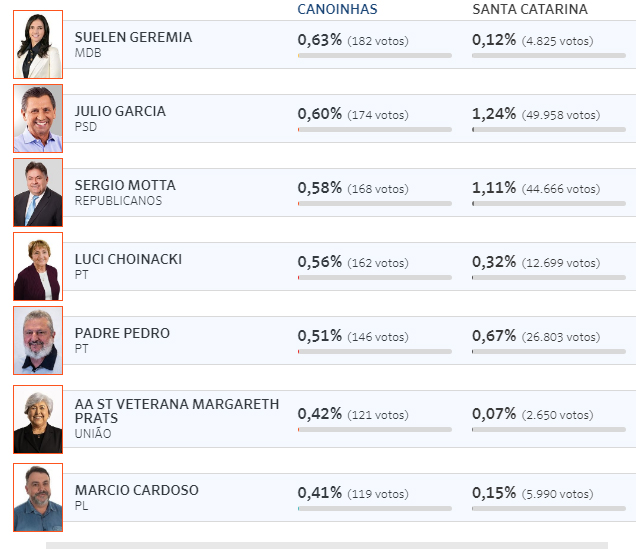Select the LUCI CHOINACKI candidate name
The width and height of the screenshot is (636, 549).
tap(128, 259)
